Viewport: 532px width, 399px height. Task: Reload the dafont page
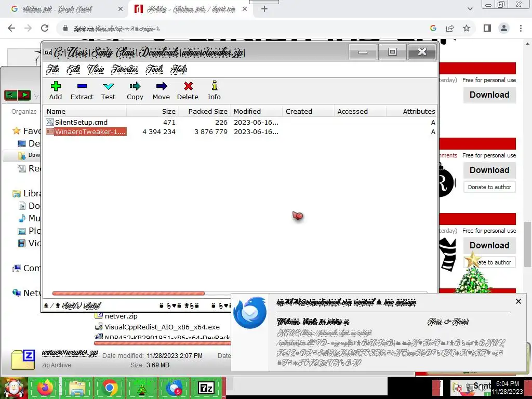coord(45,28)
